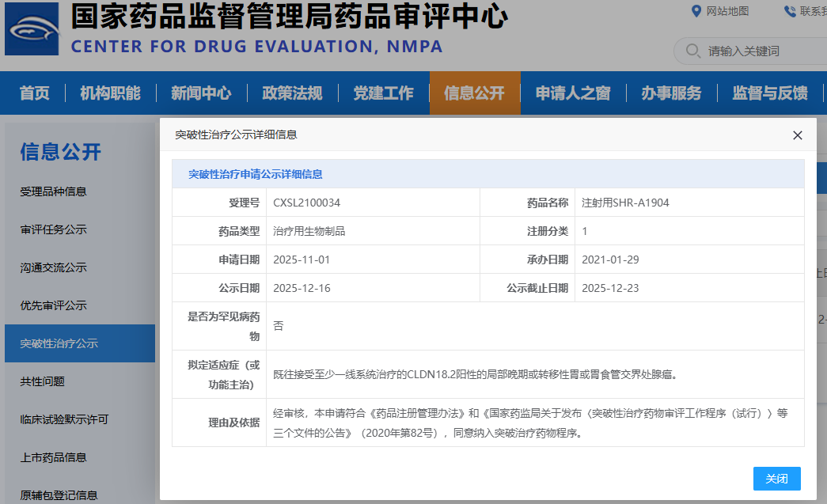Screen dimensions: 827x504
Task: Click the CDE fish logo icon
Action: [32, 28]
